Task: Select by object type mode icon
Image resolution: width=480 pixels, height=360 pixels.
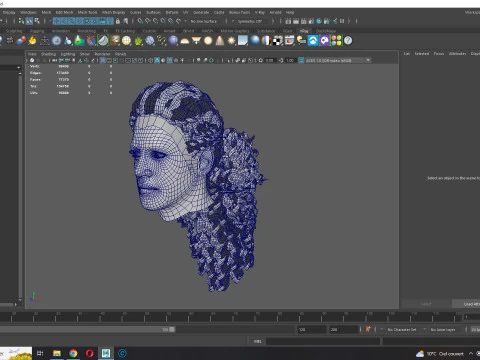Action: point(29,21)
